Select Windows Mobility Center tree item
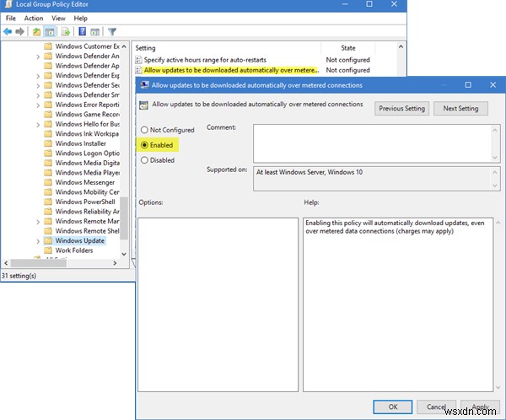Image resolution: width=506 pixels, height=420 pixels. tap(87, 192)
